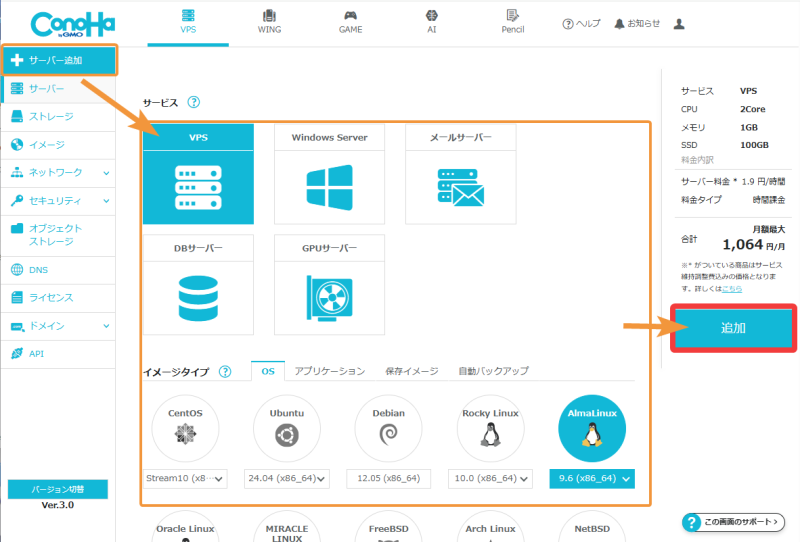Click the サーバー追加 sidebar button
Viewport: 800px width, 542px height.
tap(59, 60)
